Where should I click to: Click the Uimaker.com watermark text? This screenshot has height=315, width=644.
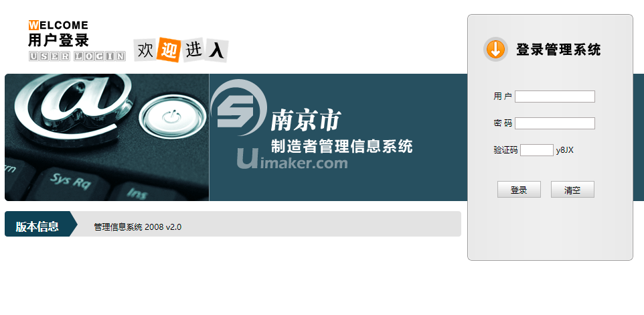[292, 160]
